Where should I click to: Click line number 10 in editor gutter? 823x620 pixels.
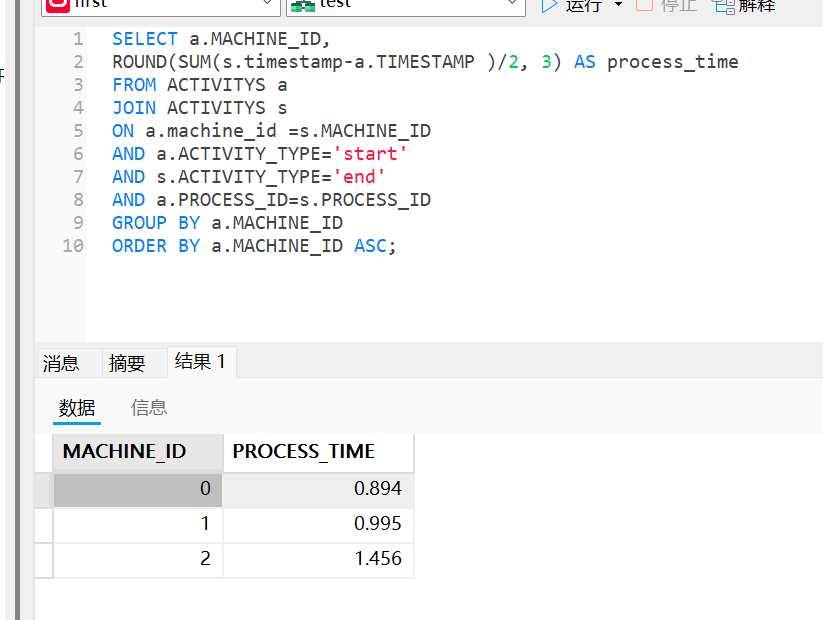coord(73,246)
